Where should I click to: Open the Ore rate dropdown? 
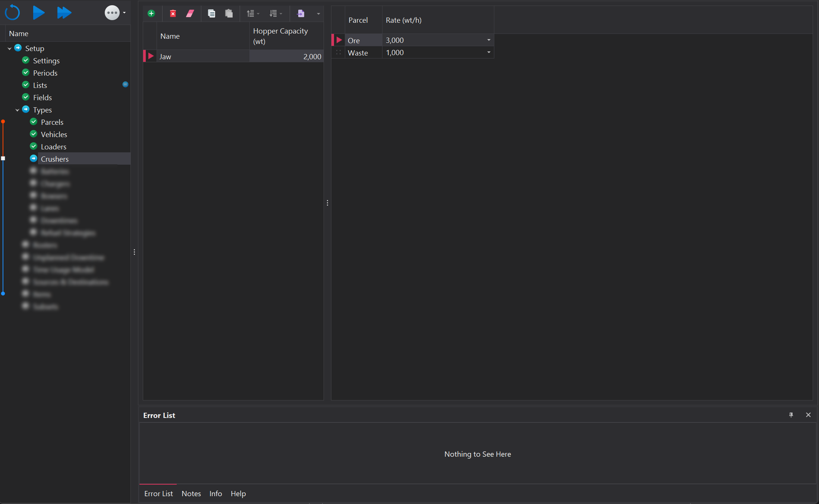click(x=489, y=40)
